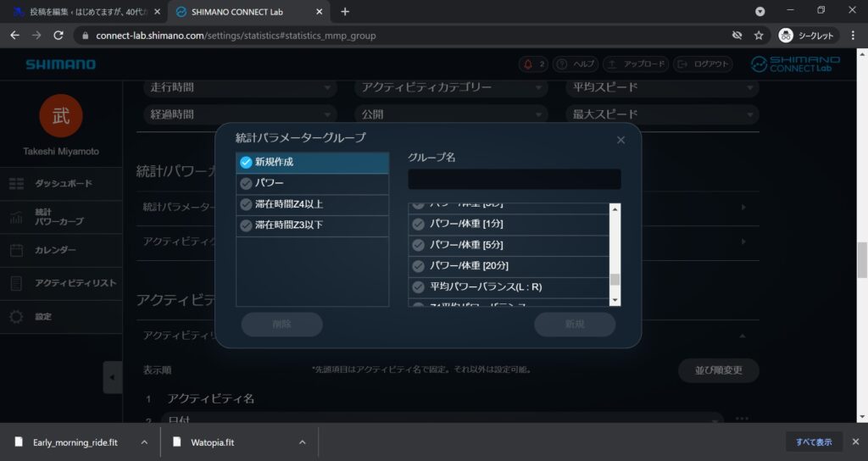Close the 統計パラメーターグループ dialog

[x=620, y=140]
